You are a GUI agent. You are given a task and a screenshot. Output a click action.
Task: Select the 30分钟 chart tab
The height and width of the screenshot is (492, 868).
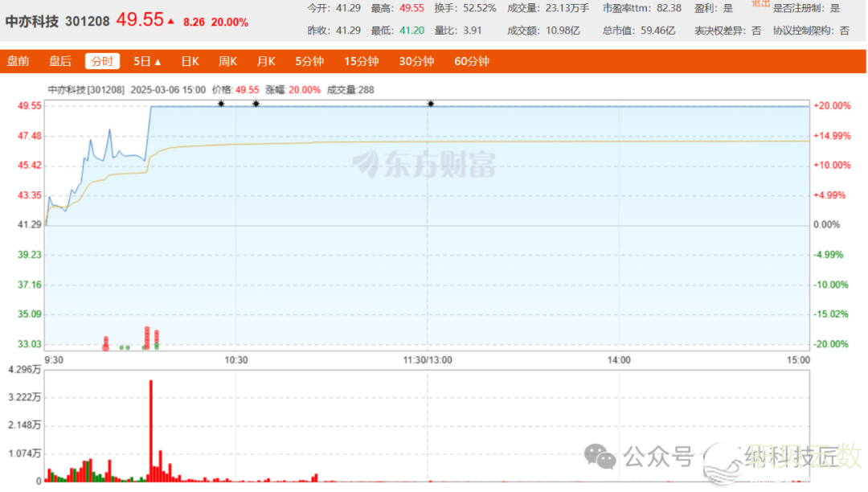pos(416,61)
